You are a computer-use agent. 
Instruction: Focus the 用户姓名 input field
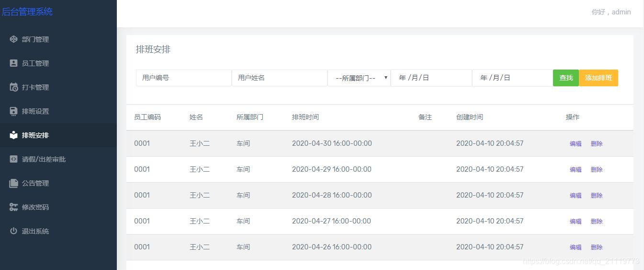point(280,78)
